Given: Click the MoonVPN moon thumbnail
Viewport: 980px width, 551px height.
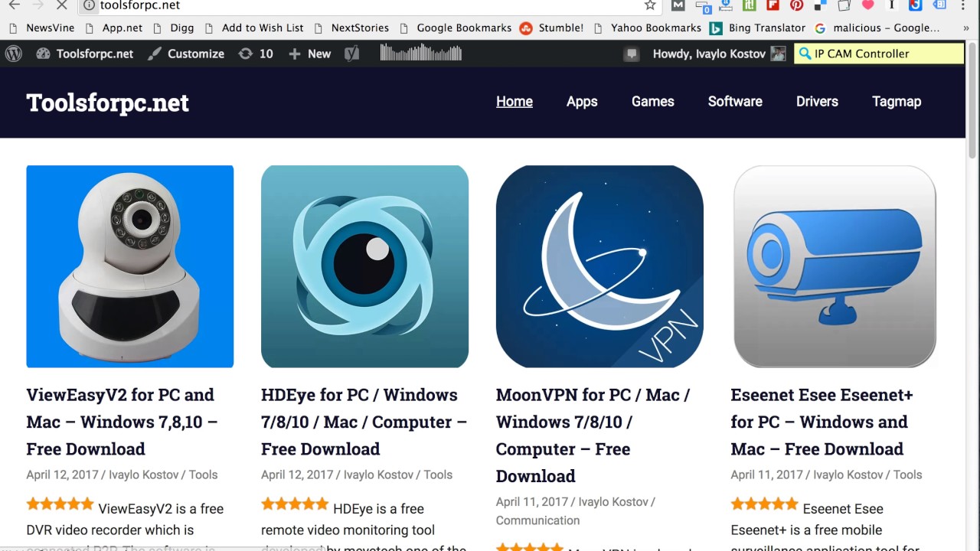Looking at the screenshot, I should pyautogui.click(x=599, y=266).
